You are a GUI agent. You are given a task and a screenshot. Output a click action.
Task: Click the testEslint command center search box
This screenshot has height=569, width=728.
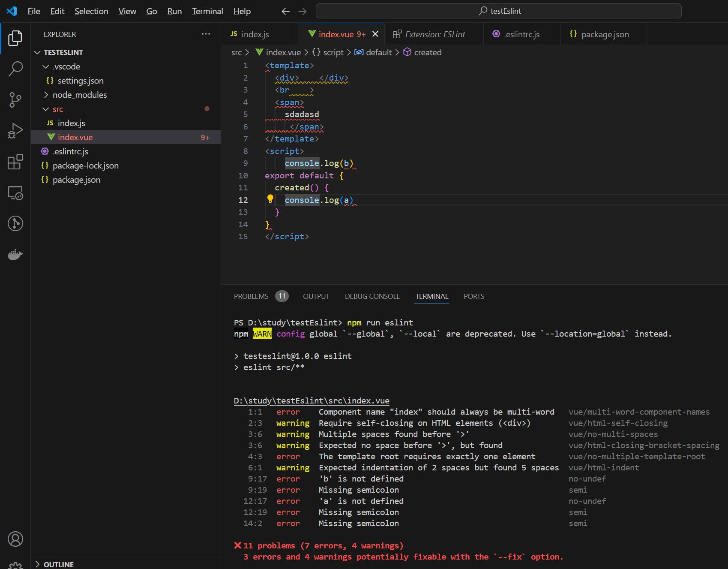tap(498, 11)
